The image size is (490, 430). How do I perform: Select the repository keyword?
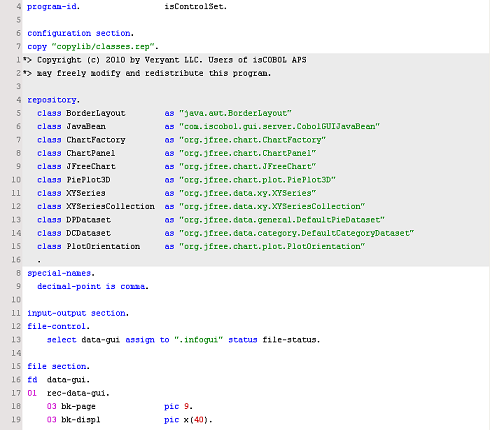tap(52, 100)
